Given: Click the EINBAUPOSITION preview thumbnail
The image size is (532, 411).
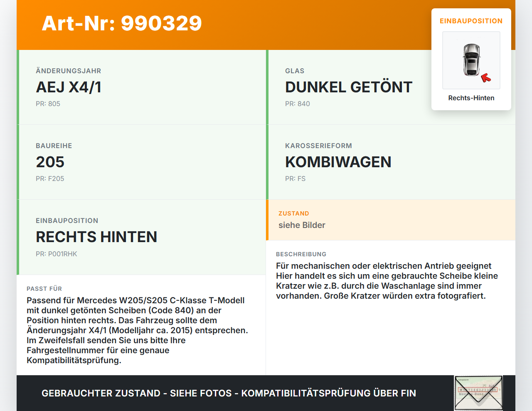Looking at the screenshot, I should click(471, 60).
